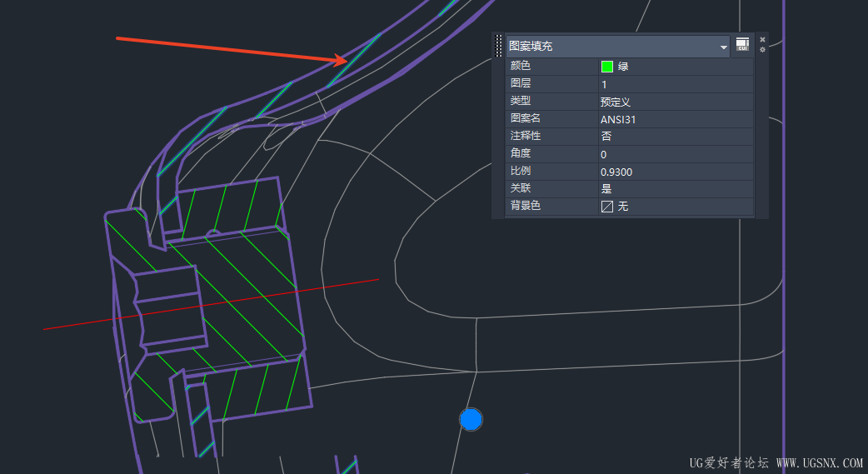Screen dimensions: 868x474
Task: Open the 颜色 color value dropdown field
Action: tap(676, 67)
